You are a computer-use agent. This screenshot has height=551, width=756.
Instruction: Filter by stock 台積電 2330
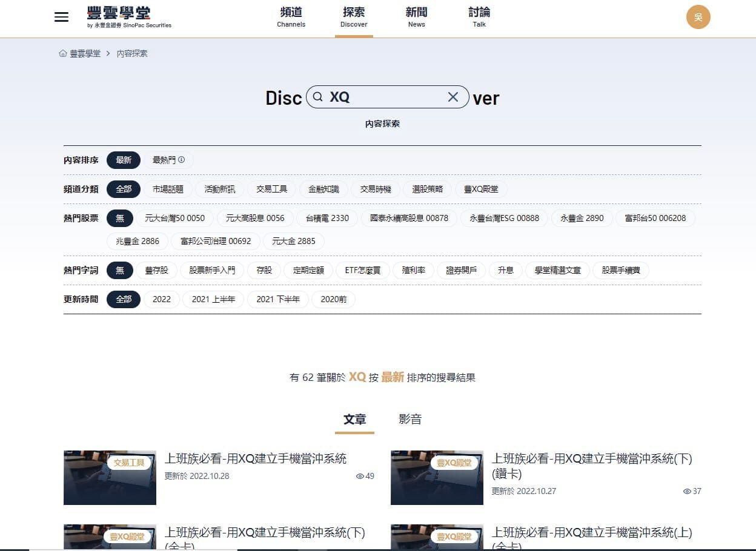[x=327, y=218]
